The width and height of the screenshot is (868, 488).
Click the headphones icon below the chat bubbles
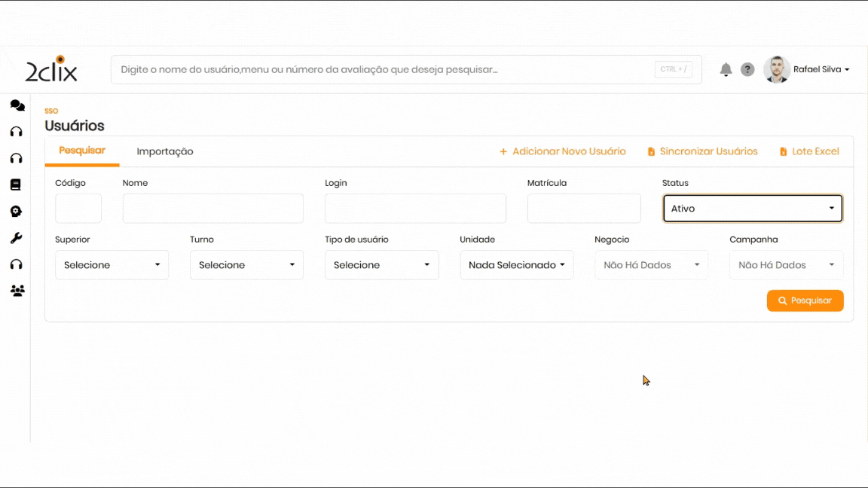[17, 132]
